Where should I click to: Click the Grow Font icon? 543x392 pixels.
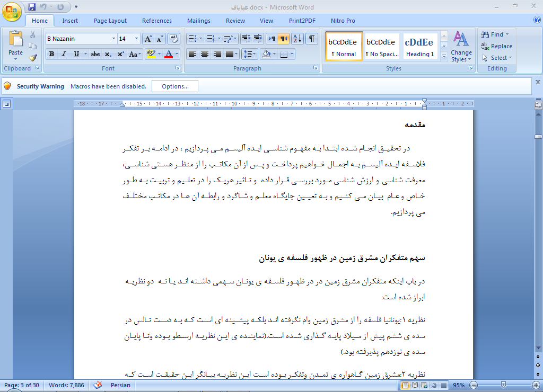[x=148, y=39]
